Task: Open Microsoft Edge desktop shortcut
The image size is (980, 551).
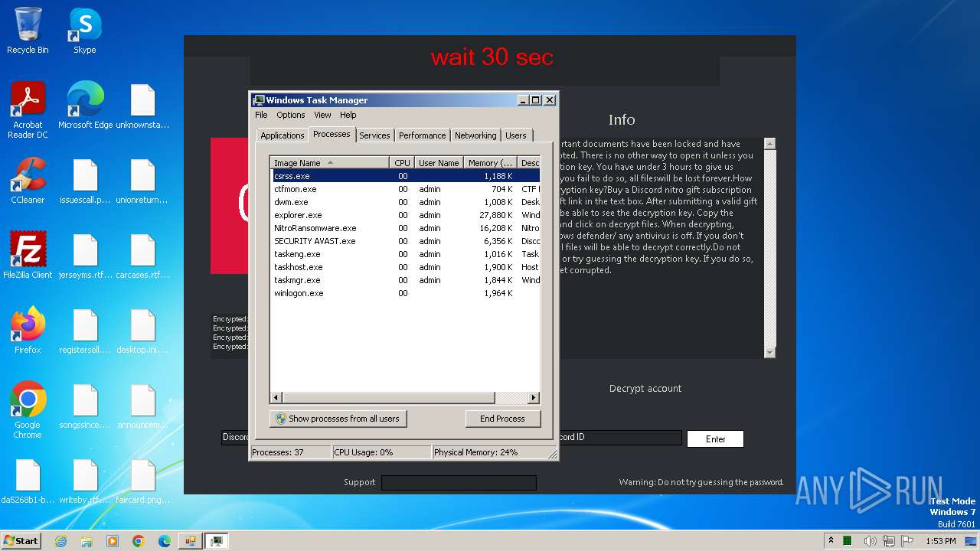Action: (85, 106)
